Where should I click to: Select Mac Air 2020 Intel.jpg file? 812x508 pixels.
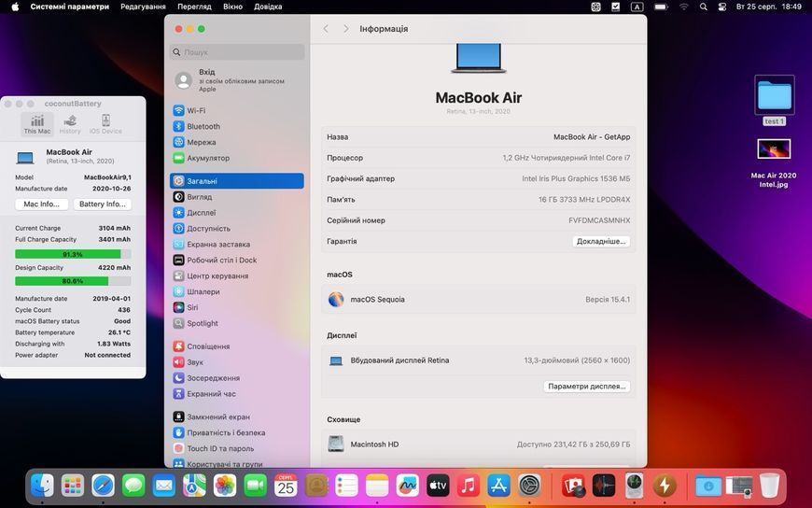click(774, 162)
